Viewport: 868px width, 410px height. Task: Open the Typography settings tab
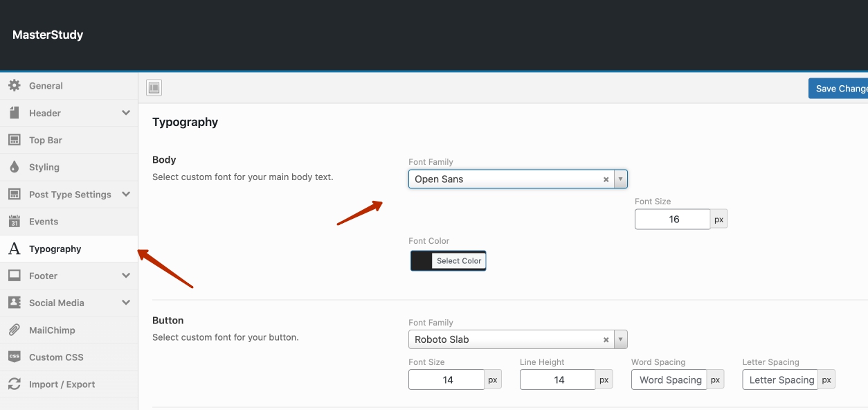click(x=55, y=249)
